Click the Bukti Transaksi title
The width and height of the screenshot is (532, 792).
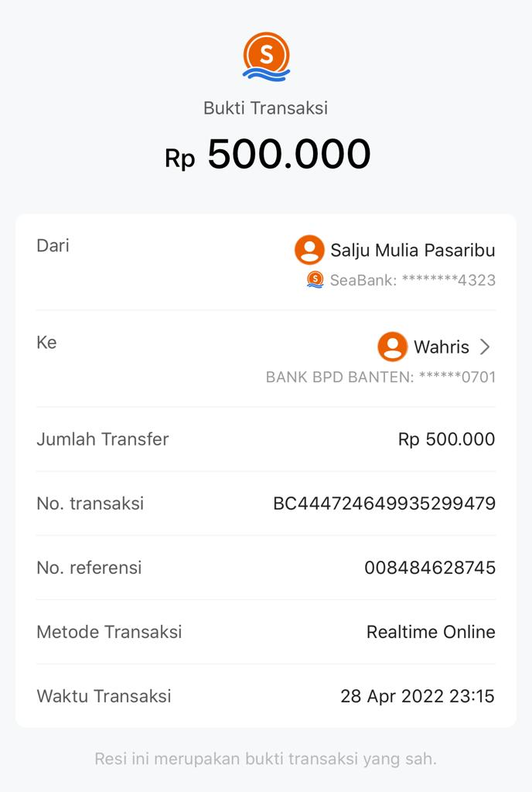[x=265, y=108]
